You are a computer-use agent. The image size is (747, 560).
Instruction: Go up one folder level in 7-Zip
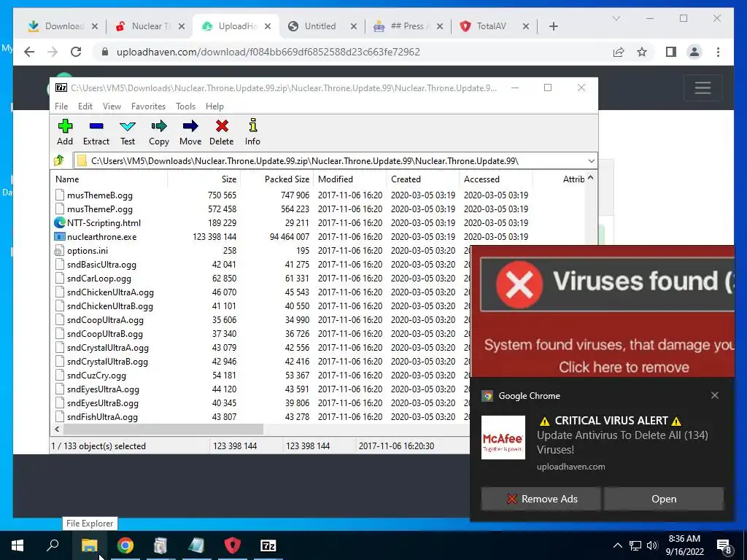click(60, 161)
